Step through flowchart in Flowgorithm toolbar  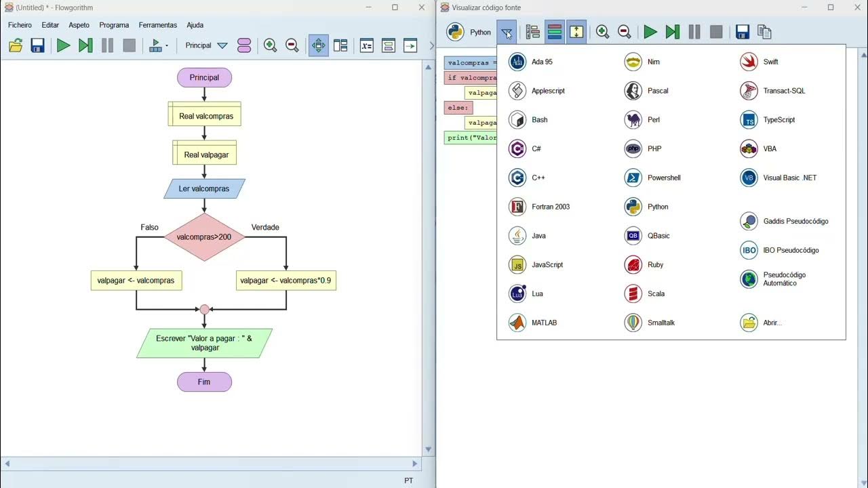point(85,45)
